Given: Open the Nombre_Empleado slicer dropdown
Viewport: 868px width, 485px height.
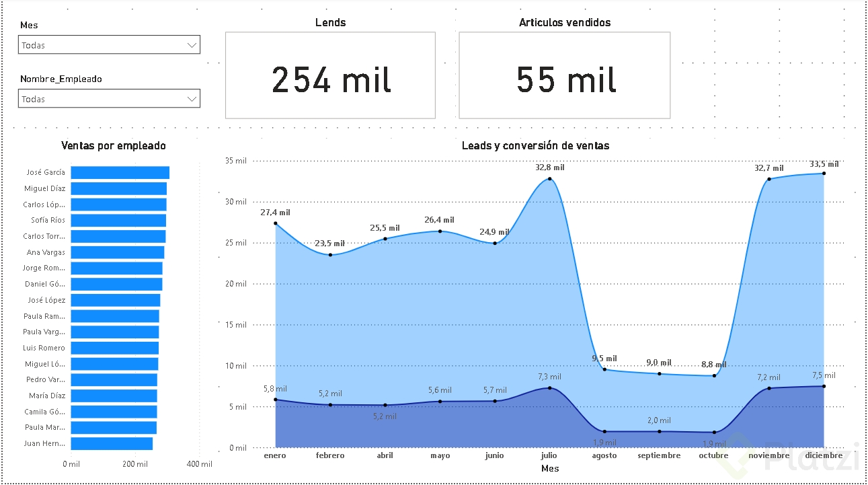Looking at the screenshot, I should pos(109,99).
